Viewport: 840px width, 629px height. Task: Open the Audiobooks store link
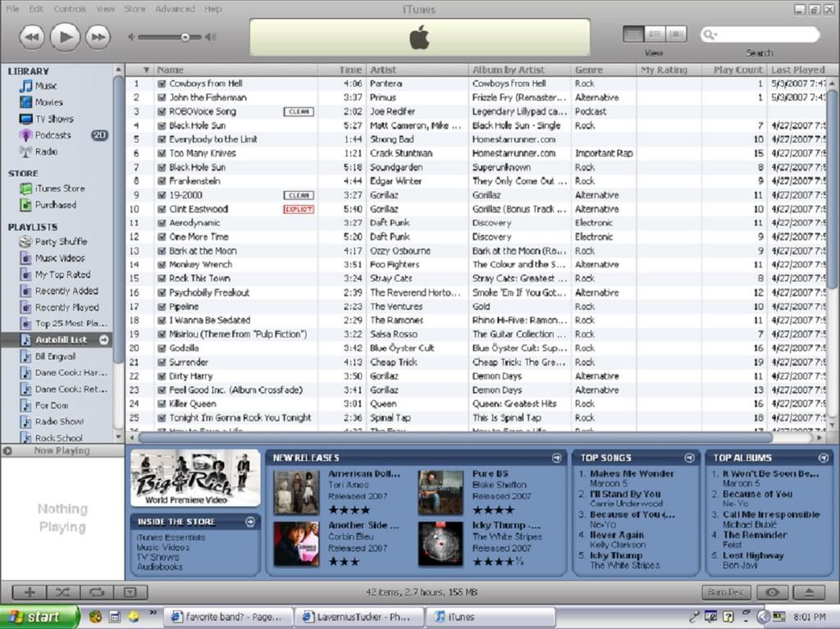[x=160, y=567]
